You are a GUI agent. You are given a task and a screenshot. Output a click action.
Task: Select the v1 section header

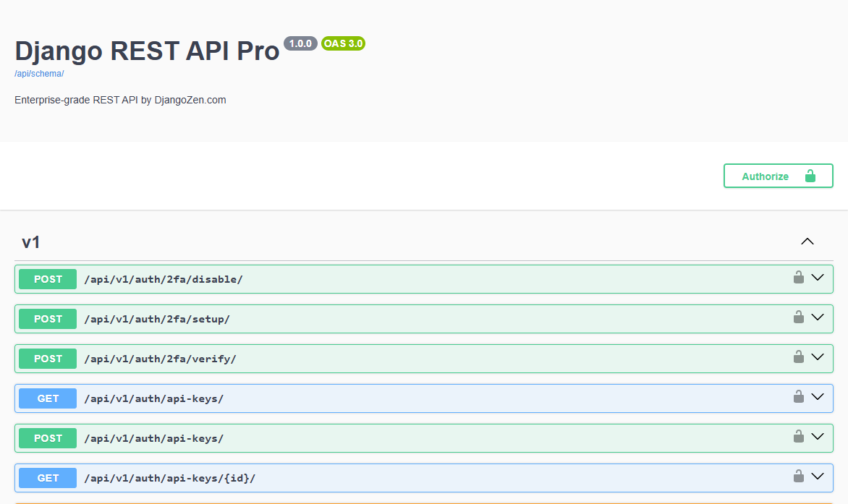tap(30, 242)
